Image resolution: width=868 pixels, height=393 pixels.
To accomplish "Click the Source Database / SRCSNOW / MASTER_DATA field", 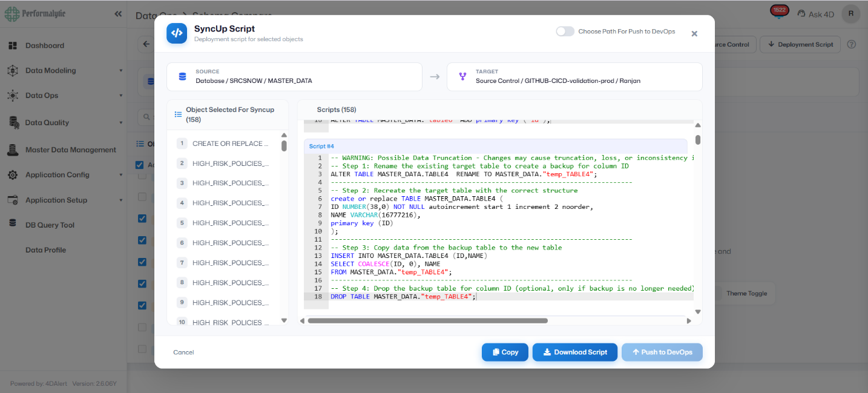I will (294, 76).
